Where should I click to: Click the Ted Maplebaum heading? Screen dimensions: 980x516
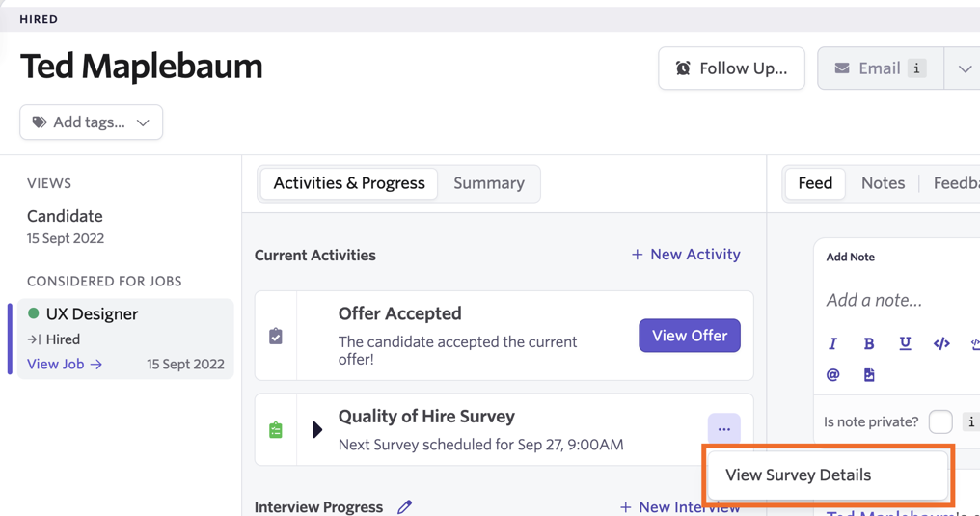[x=141, y=67]
